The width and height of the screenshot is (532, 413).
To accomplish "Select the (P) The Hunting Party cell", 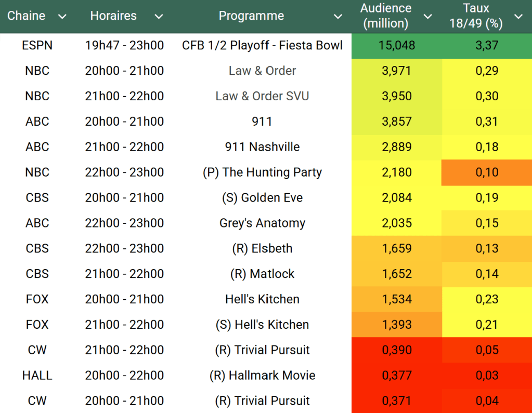I will pos(262,172).
